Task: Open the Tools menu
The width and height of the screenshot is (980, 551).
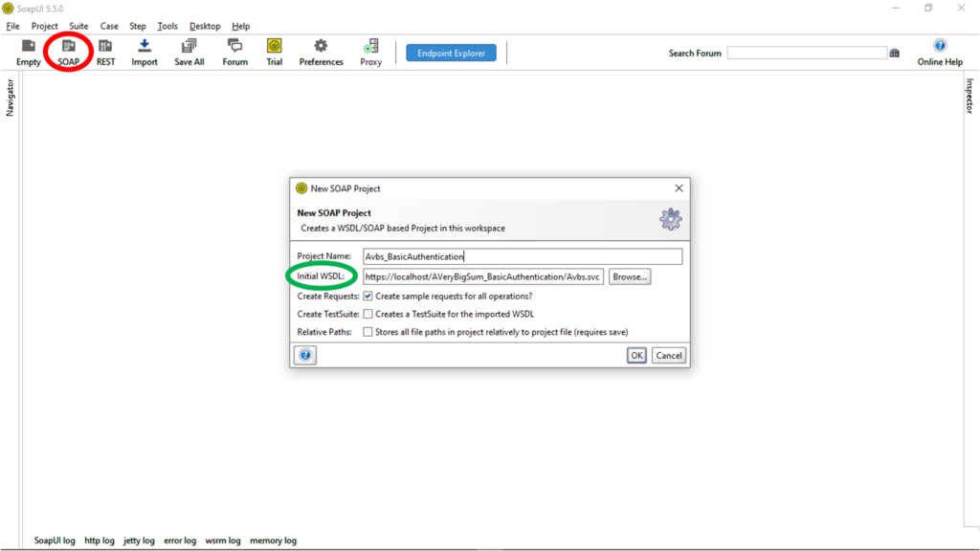Action: (x=167, y=26)
